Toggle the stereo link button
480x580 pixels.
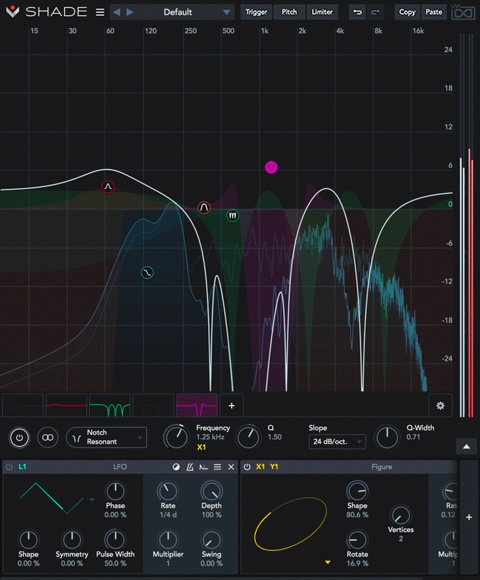pos(48,438)
